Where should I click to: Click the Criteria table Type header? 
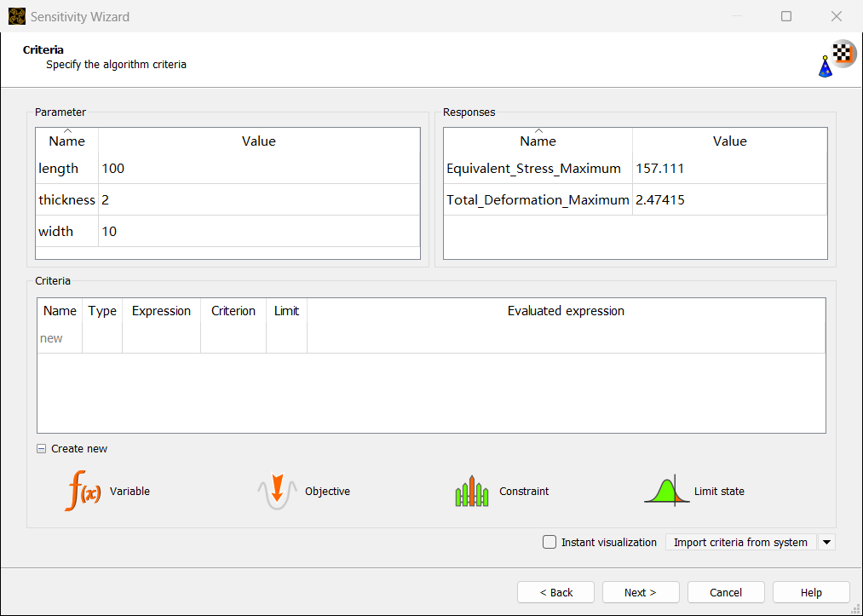(x=102, y=311)
